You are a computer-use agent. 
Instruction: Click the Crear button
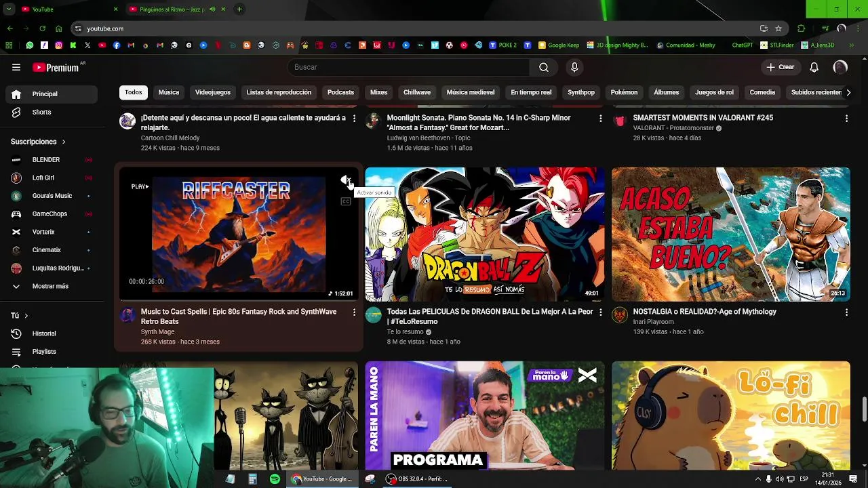[x=780, y=67]
